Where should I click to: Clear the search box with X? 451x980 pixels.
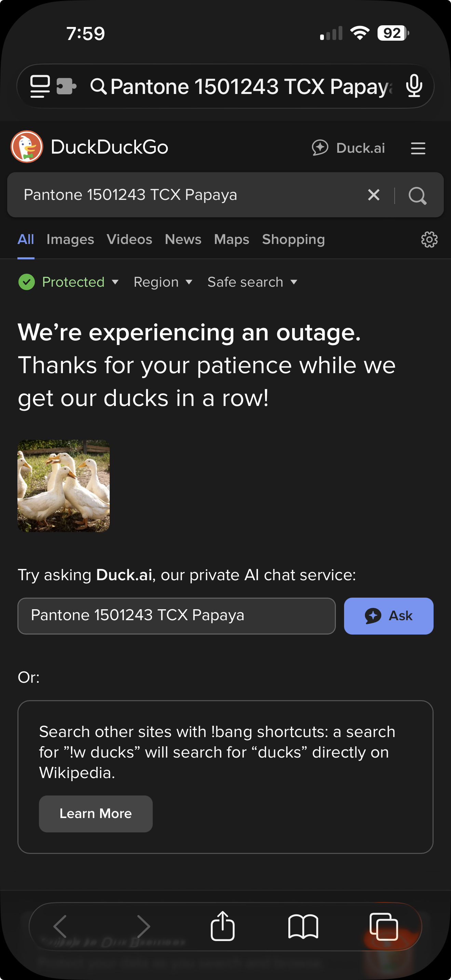coord(374,195)
